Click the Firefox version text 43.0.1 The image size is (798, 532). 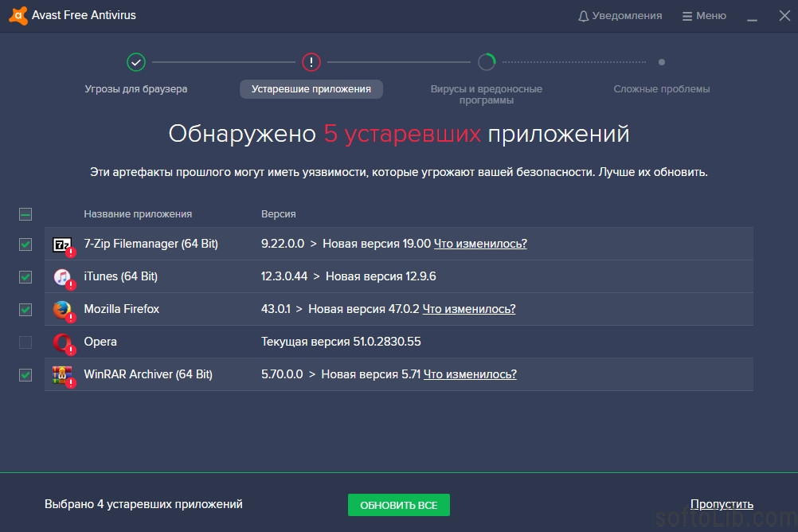click(x=276, y=309)
